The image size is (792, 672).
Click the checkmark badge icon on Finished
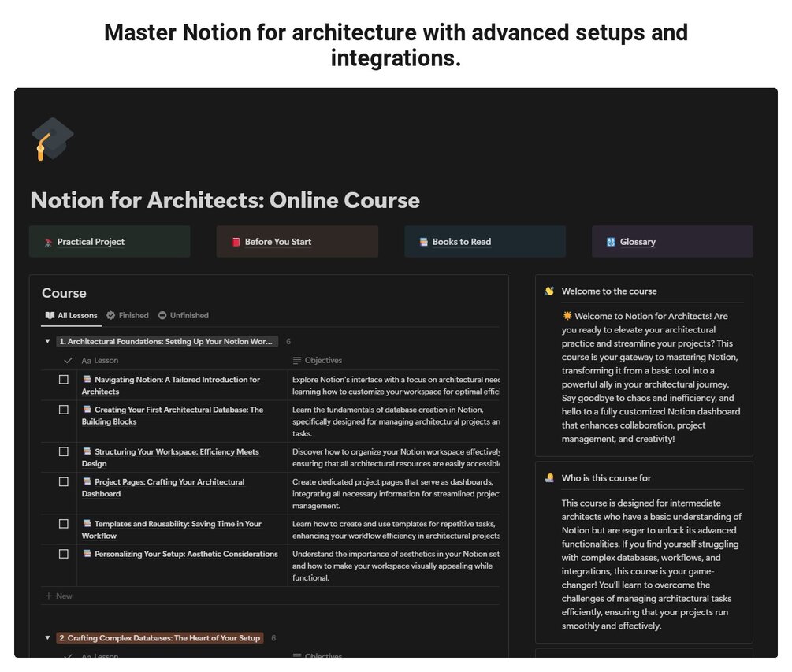click(x=110, y=316)
